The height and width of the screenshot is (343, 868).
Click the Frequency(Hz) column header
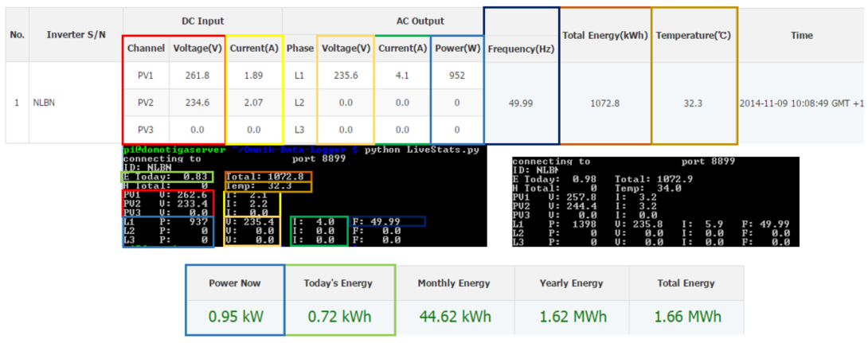pyautogui.click(x=521, y=49)
